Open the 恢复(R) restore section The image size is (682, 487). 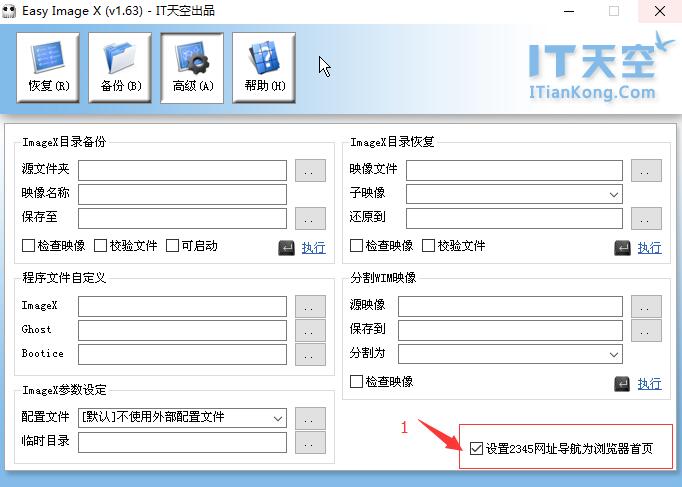[47, 67]
